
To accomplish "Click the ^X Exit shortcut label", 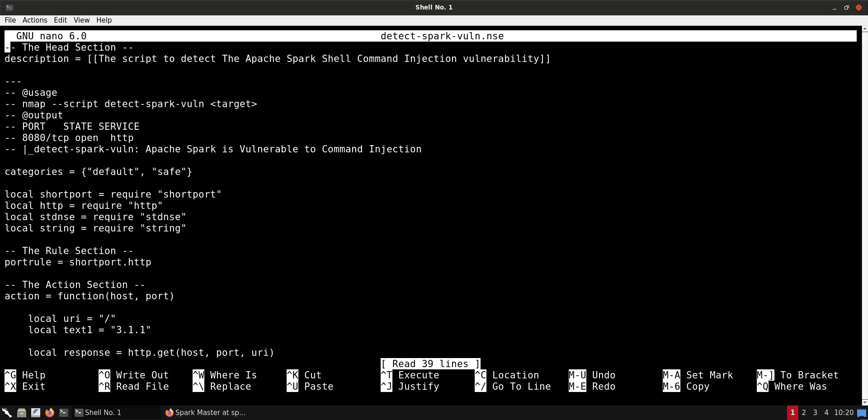I will pos(25,387).
